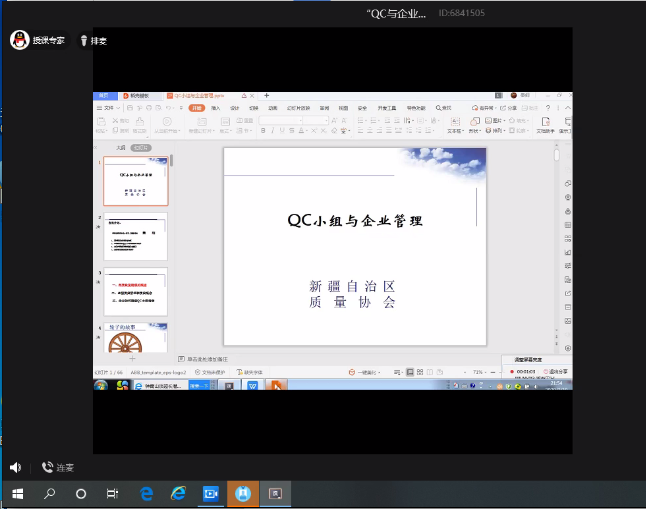646x509 pixels.
Task: Click the 授课专家 avatar icon
Action: pos(19,40)
